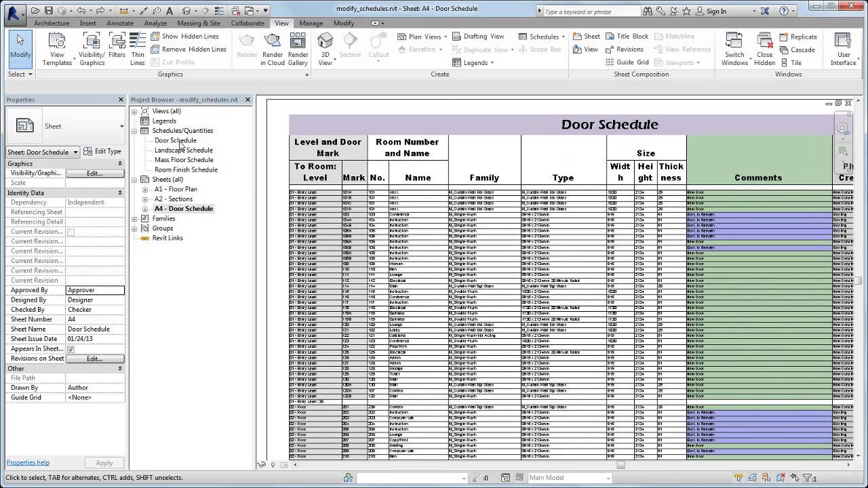Expand the Families tree node

pos(134,219)
